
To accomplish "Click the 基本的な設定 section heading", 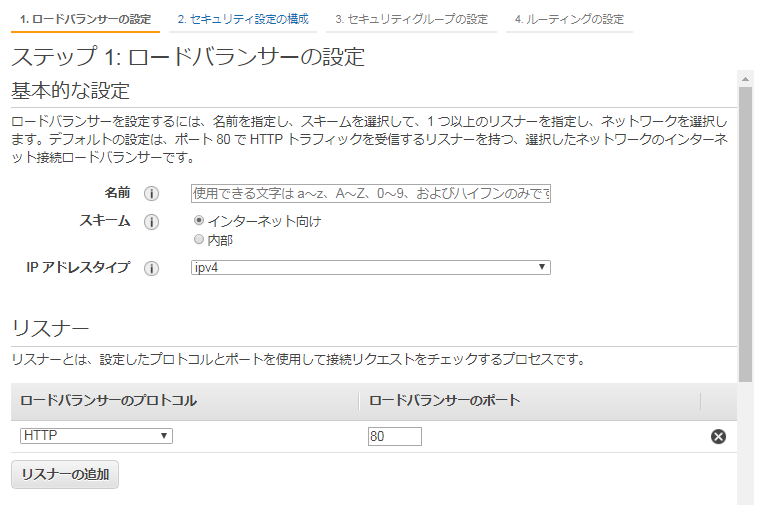I will (x=71, y=91).
